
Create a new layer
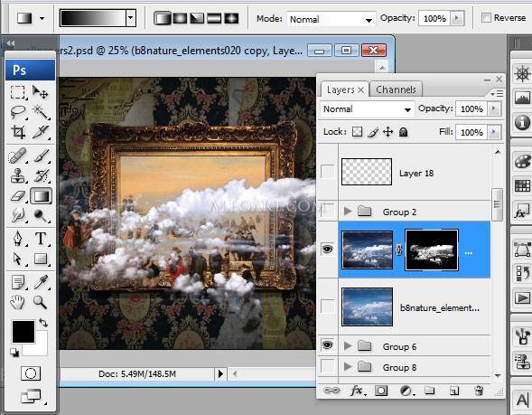(454, 391)
